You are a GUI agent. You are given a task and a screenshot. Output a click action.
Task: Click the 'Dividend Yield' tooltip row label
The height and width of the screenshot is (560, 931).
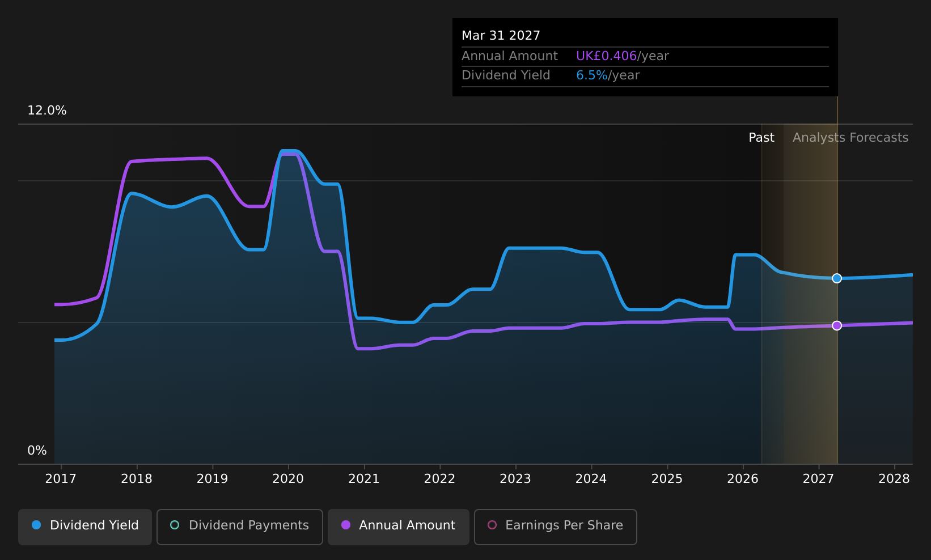coord(506,75)
